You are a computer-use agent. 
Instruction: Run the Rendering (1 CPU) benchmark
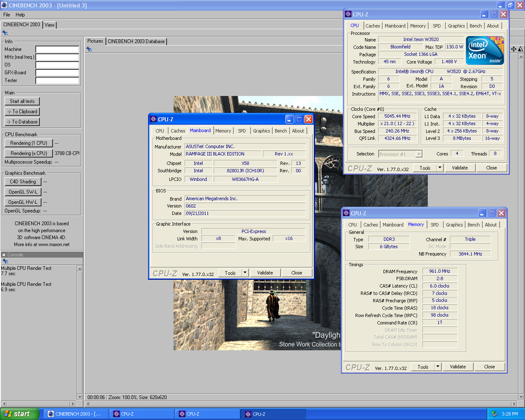pyautogui.click(x=29, y=143)
